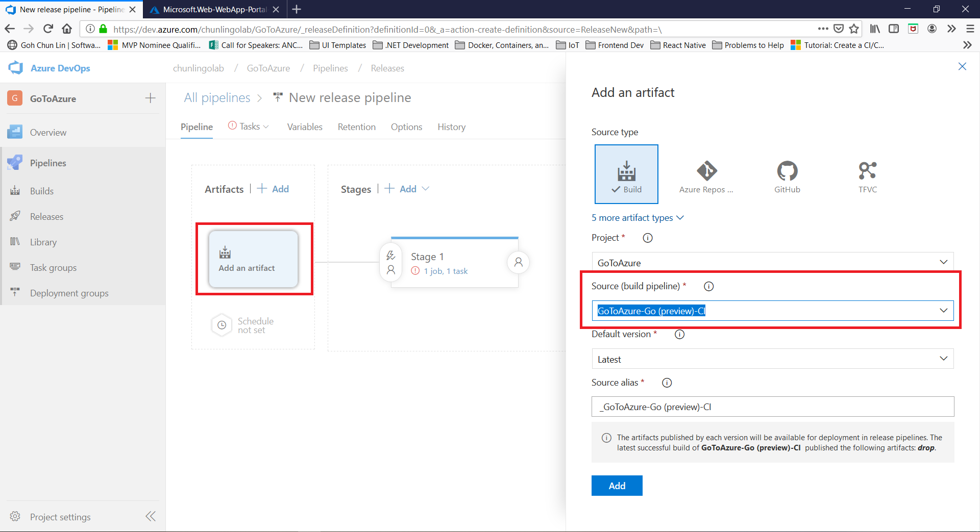
Task: Switch to the Pipeline tab
Action: [197, 127]
